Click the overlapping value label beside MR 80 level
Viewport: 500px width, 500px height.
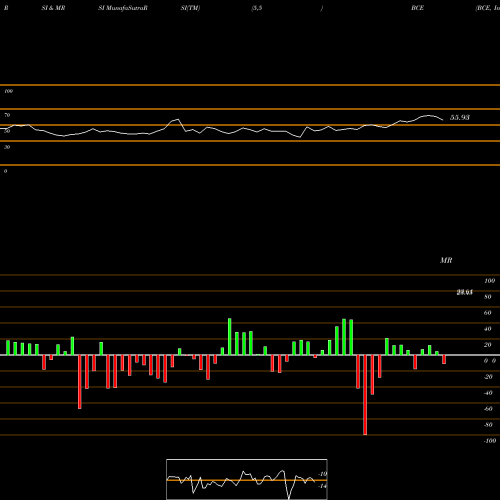pyautogui.click(x=464, y=292)
